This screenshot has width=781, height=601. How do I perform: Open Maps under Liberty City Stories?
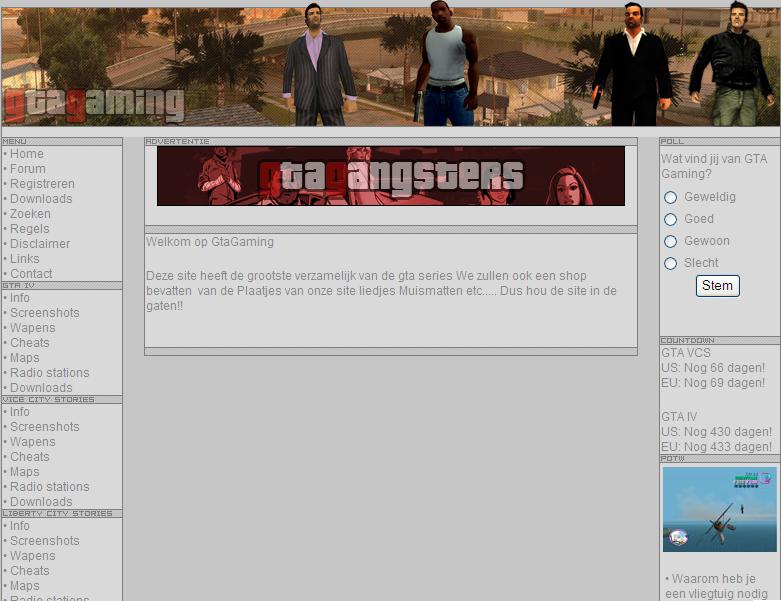(x=25, y=586)
